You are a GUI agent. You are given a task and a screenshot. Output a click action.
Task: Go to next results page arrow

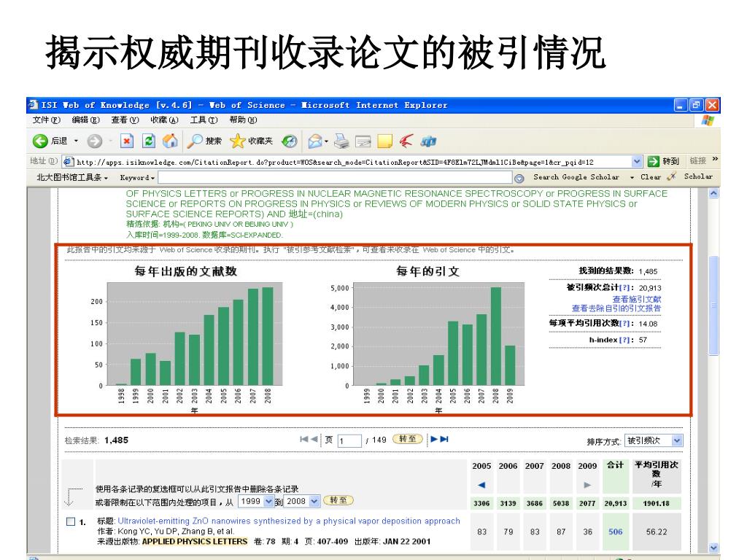434,439
